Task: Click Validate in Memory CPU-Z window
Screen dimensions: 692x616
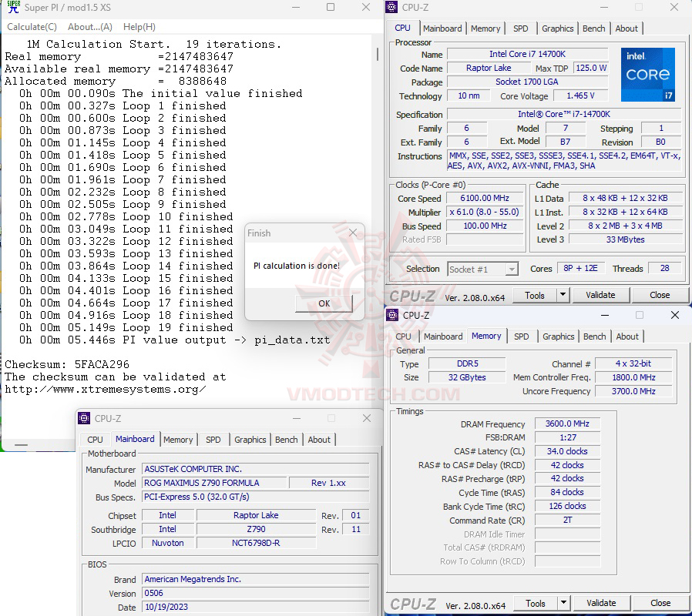Action: click(x=601, y=603)
